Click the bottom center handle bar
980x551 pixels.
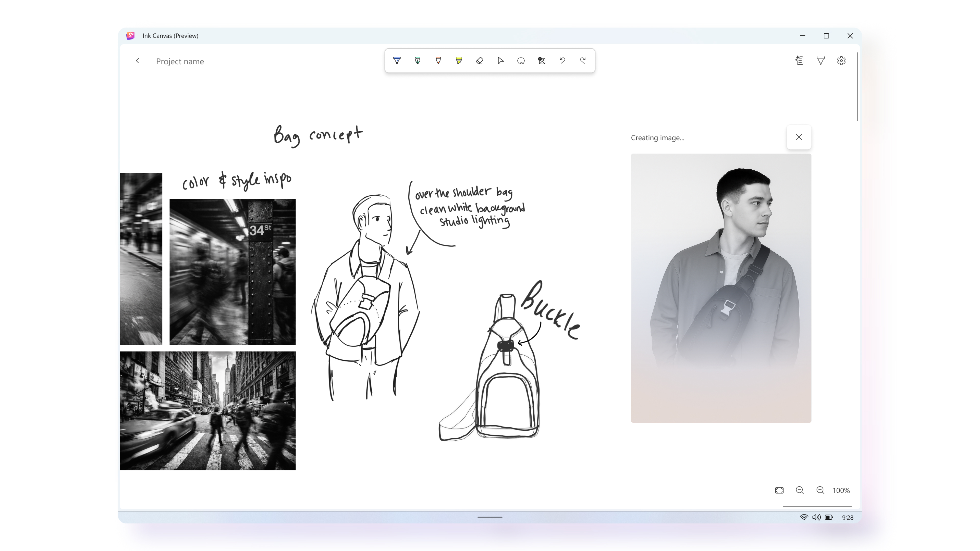(490, 517)
